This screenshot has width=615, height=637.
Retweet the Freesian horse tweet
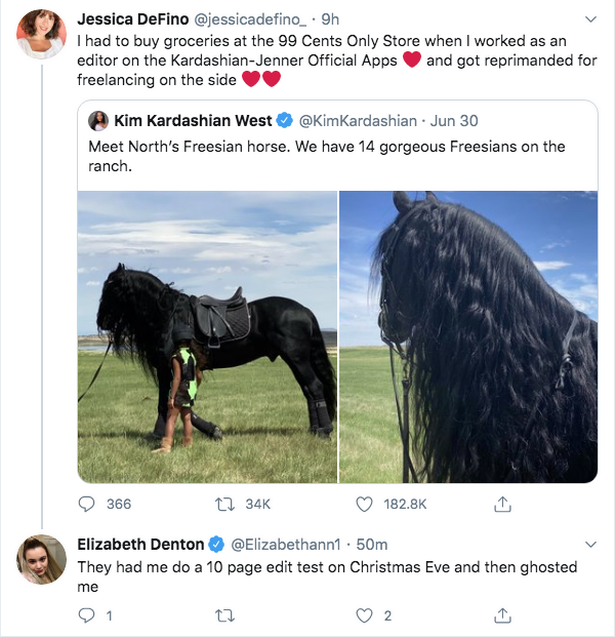[226, 504]
